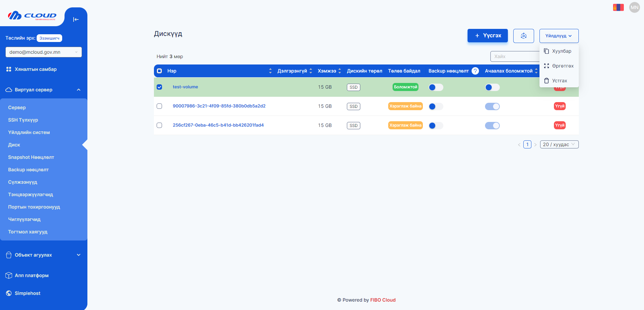This screenshot has height=310, width=644.
Task: Toggle backup switch for the 90007986 disk
Action: tap(436, 106)
